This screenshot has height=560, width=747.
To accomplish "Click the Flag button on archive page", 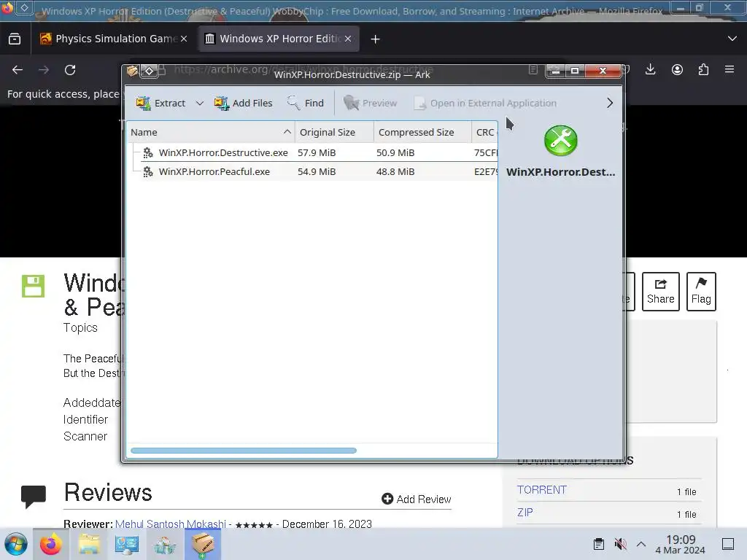I will pos(701,292).
